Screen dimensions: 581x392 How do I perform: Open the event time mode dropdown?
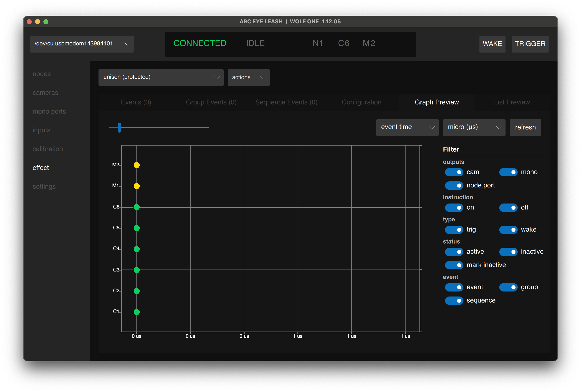click(x=407, y=127)
